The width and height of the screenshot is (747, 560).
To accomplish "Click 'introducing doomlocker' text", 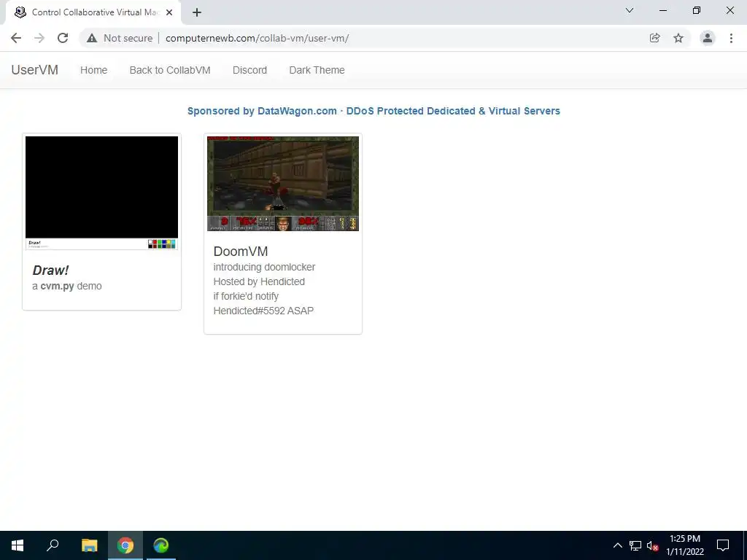I will click(x=264, y=267).
